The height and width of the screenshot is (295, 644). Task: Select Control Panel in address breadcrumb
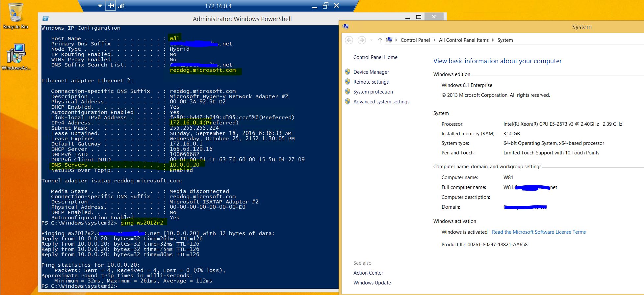pos(415,40)
